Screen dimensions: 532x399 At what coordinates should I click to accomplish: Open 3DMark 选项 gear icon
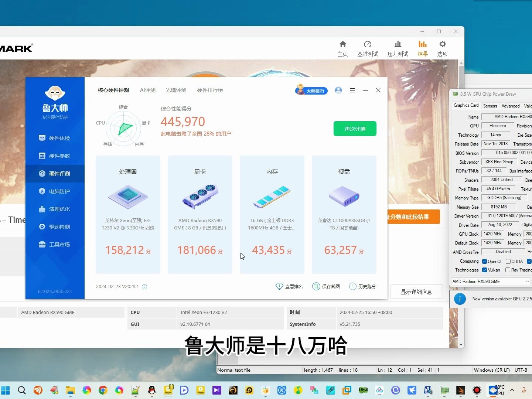[x=443, y=44]
